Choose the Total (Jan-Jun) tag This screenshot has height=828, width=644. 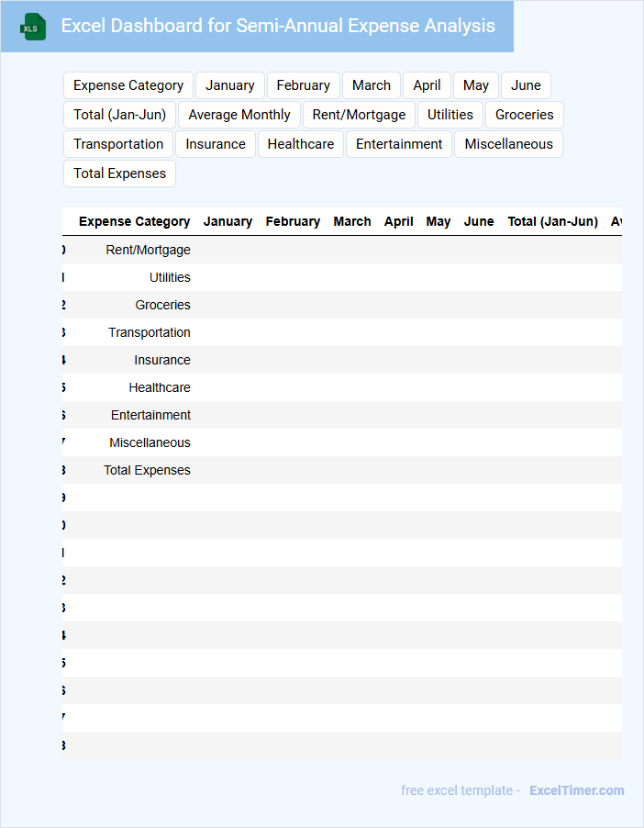point(119,115)
